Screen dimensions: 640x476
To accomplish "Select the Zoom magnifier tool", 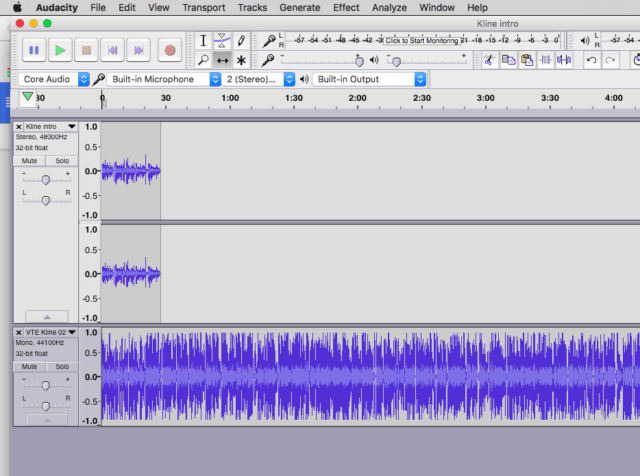I will point(203,60).
